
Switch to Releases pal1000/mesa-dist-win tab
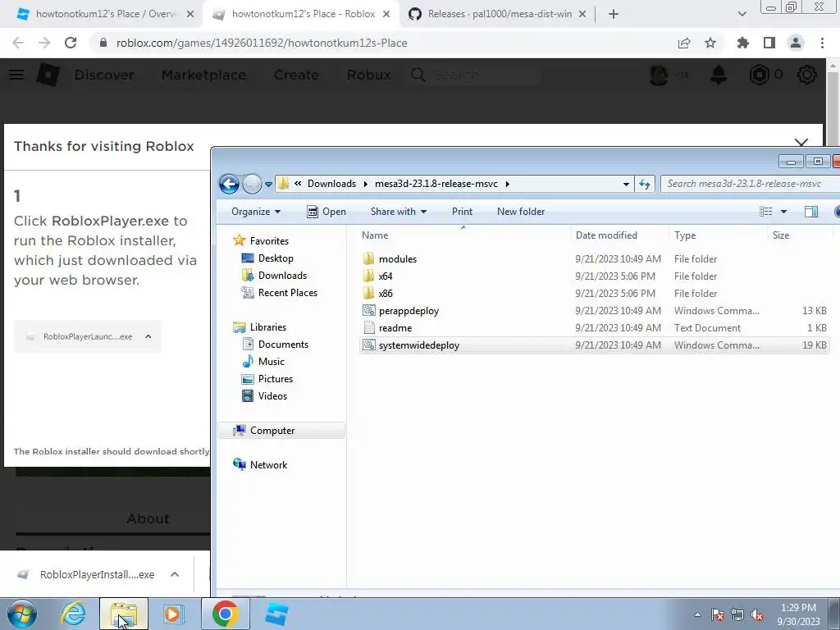point(498,14)
